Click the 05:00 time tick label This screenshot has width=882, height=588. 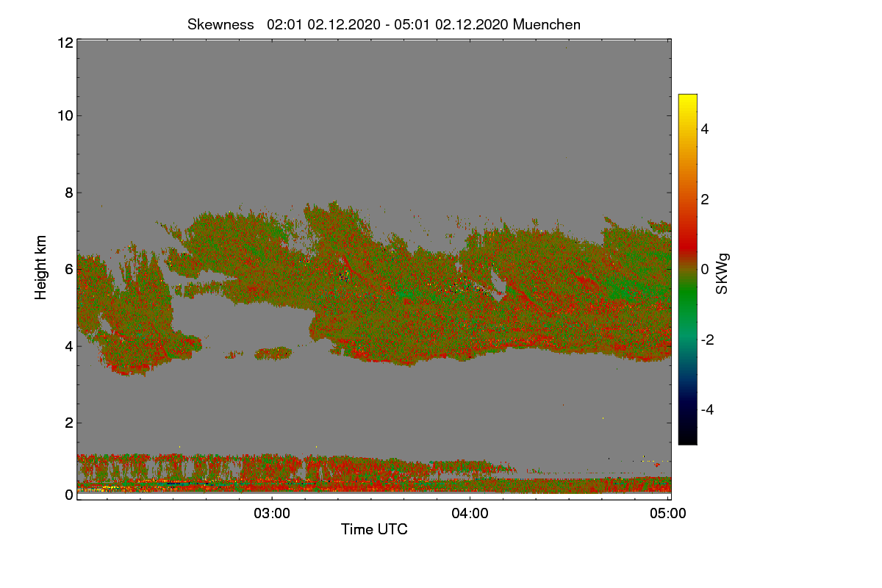pos(668,513)
